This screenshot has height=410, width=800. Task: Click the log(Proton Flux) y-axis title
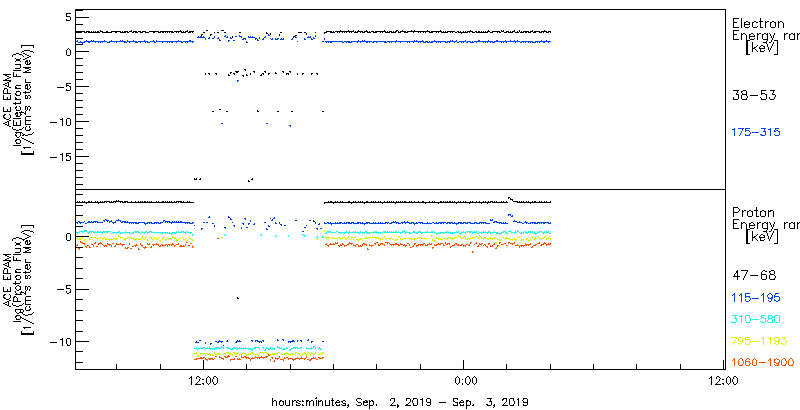(19, 279)
